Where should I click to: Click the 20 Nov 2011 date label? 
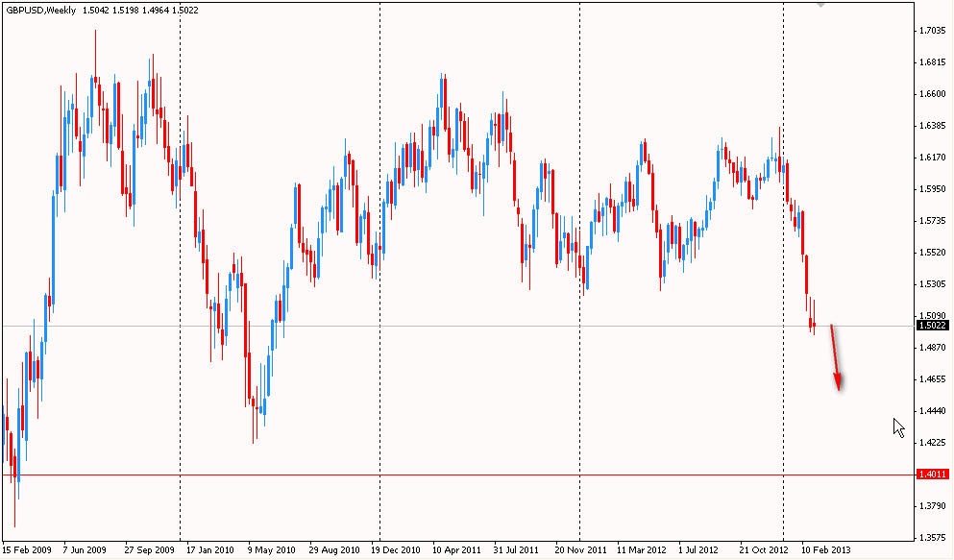579,550
